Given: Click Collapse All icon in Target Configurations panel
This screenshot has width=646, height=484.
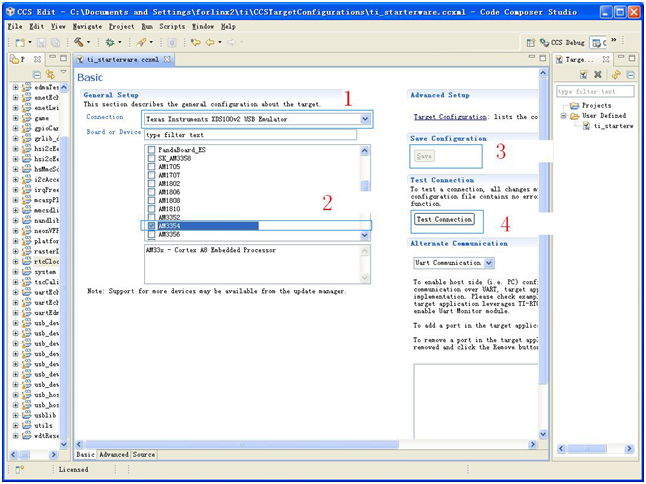Looking at the screenshot, I should point(630,75).
